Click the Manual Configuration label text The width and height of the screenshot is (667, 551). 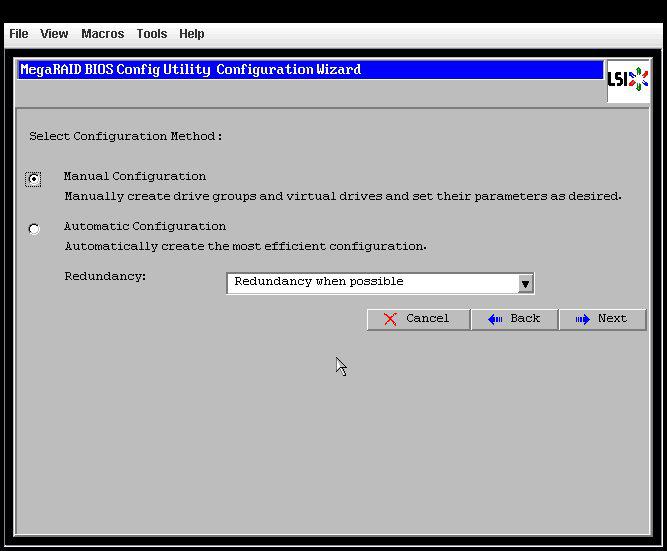pos(134,176)
